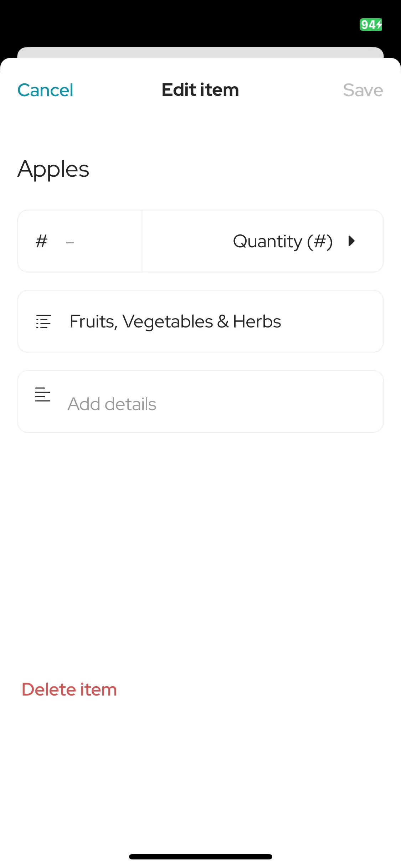Open Fruits, Vegetables & Herbs category selector
Viewport: 401px width, 868px height.
200,321
